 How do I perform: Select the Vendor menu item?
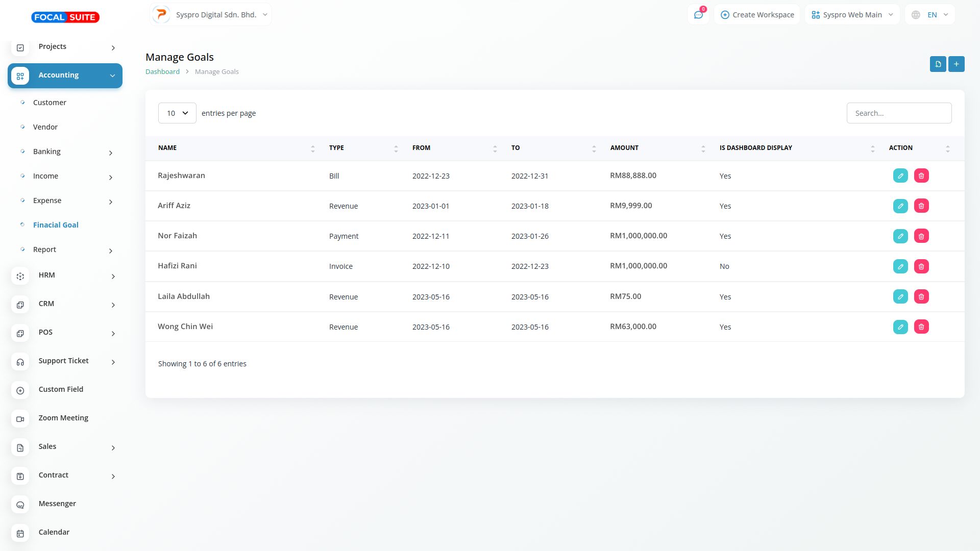[x=45, y=127]
